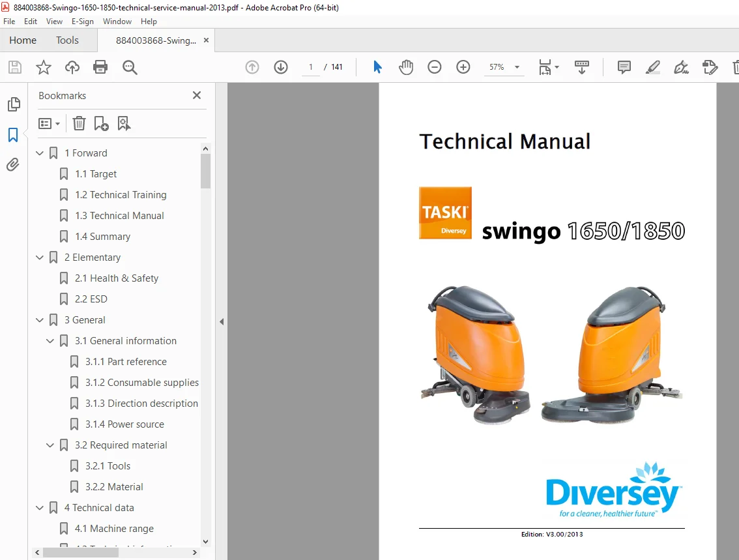Collapse the 2 Elementary bookmark
This screenshot has width=739, height=560.
[x=40, y=258]
